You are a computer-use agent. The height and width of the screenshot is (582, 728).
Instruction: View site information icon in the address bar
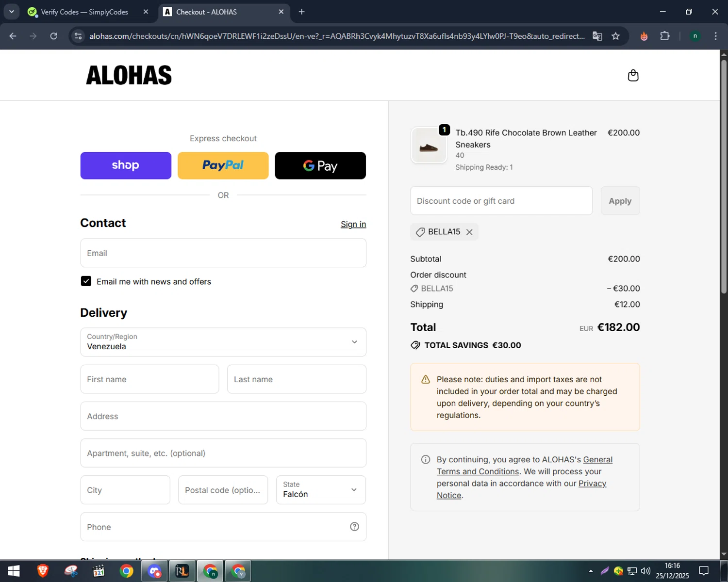point(78,36)
